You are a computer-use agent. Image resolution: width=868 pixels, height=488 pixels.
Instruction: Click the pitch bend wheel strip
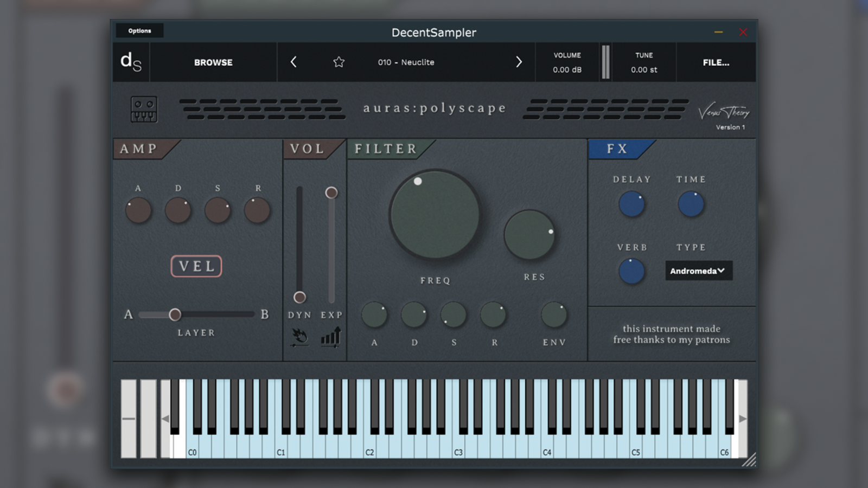(x=129, y=419)
